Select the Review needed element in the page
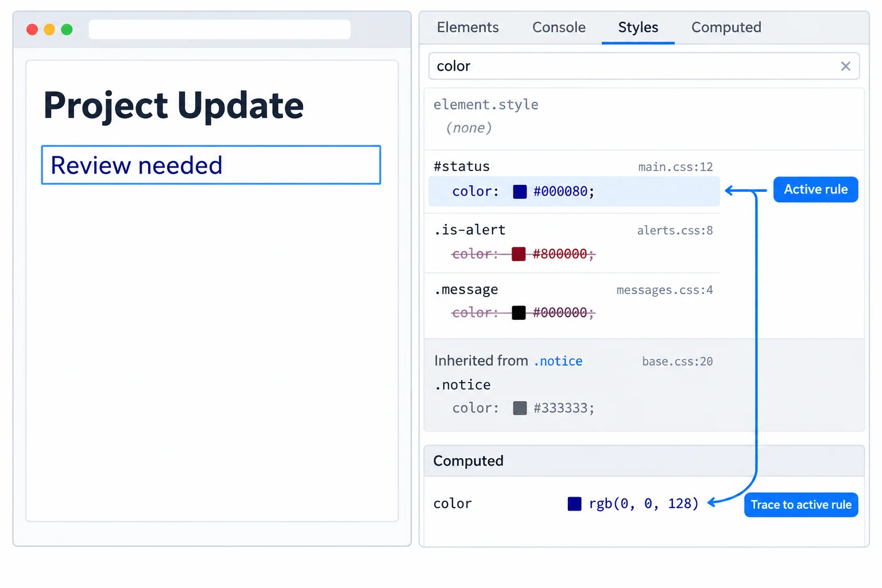This screenshot has height=588, width=882. pos(211,165)
